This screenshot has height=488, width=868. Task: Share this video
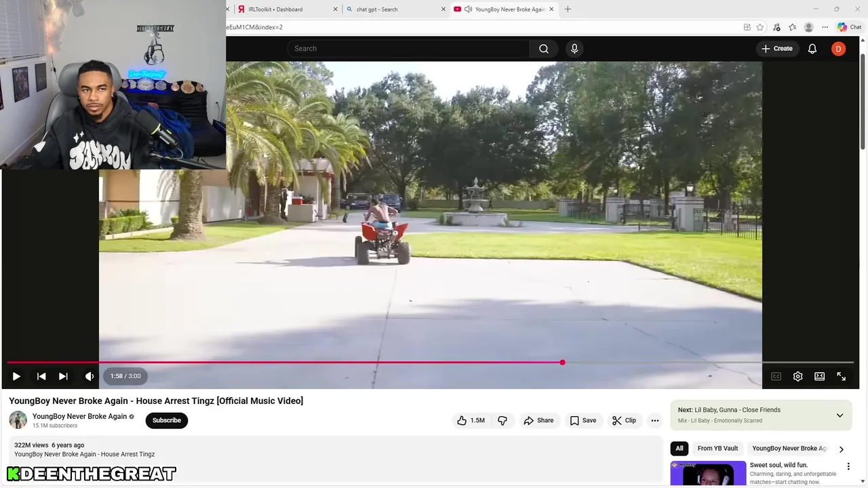(x=538, y=420)
